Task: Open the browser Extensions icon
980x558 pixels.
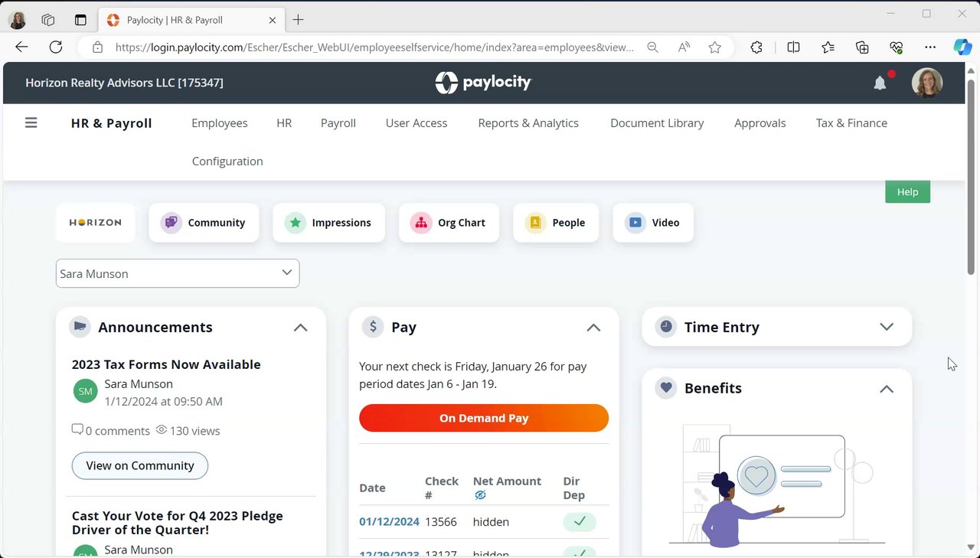Action: point(756,47)
